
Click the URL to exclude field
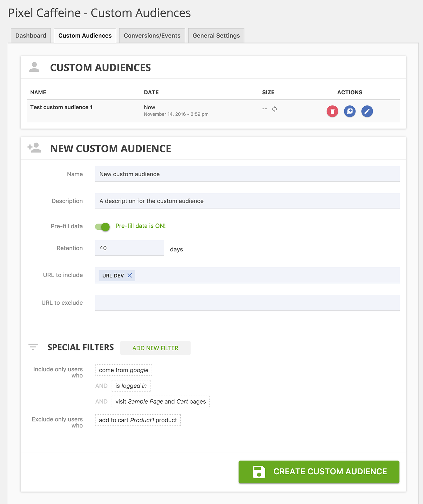point(247,303)
